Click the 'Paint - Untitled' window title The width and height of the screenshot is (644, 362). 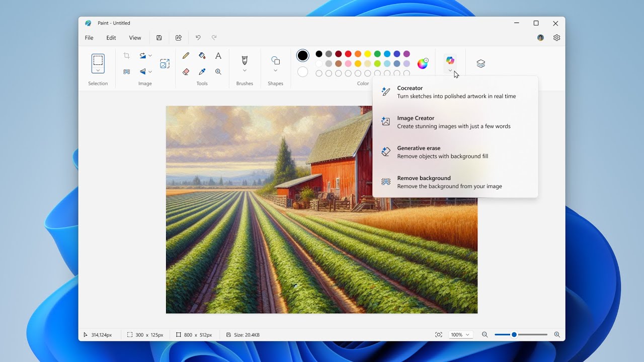click(x=114, y=23)
